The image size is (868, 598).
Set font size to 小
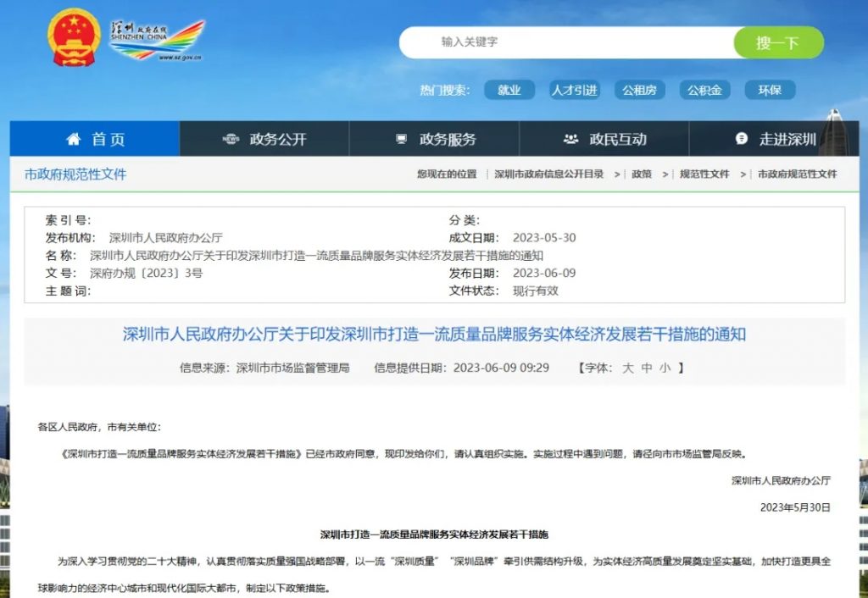[x=665, y=368]
